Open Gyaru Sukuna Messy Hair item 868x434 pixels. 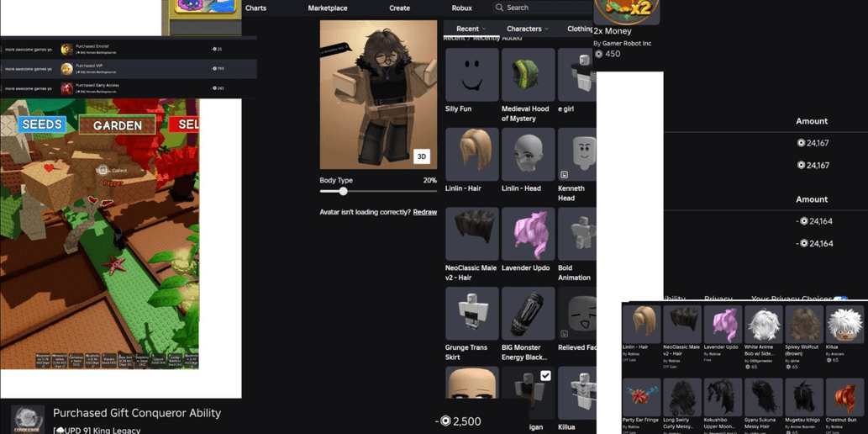coord(763,398)
